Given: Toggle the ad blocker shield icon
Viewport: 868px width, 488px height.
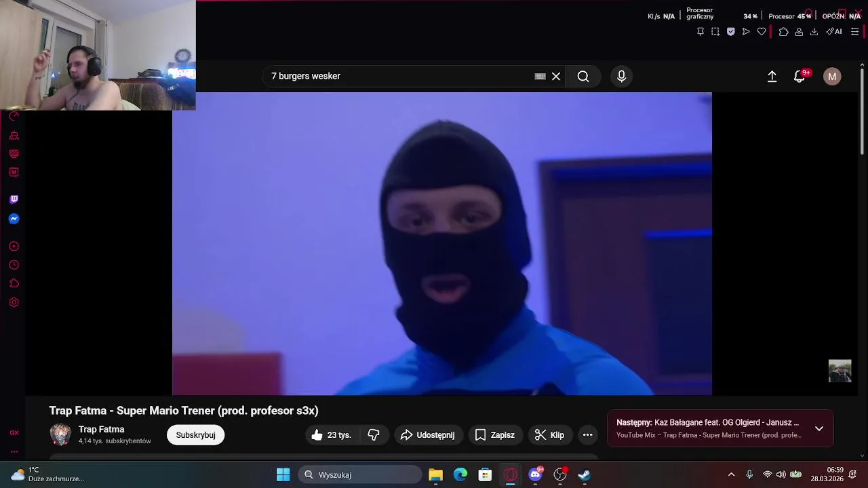Looking at the screenshot, I should tap(730, 31).
